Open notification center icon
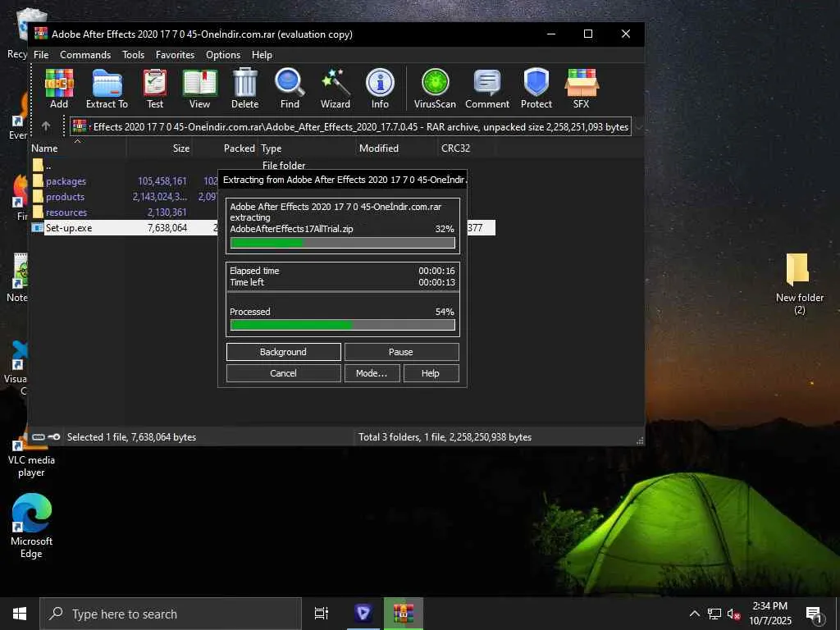 815,614
